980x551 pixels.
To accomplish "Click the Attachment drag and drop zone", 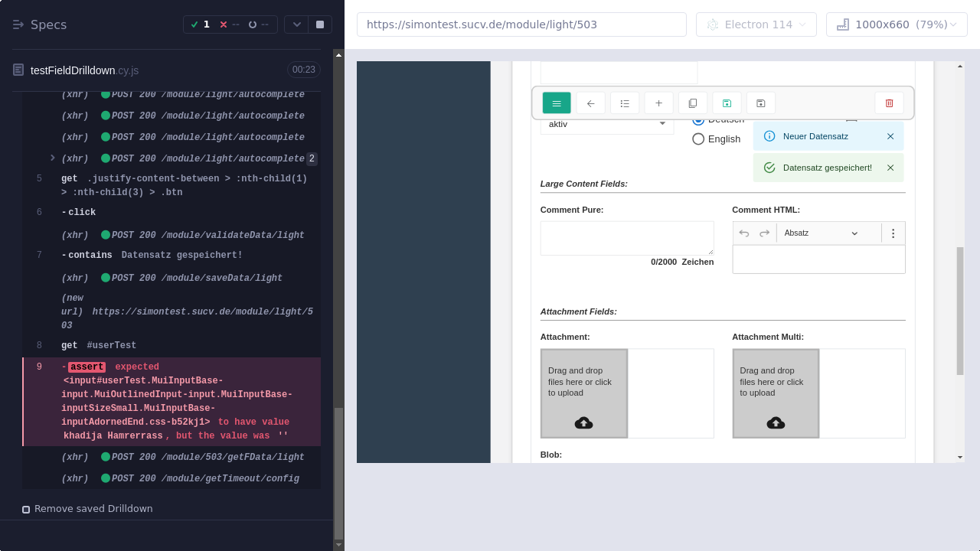I will (x=584, y=393).
